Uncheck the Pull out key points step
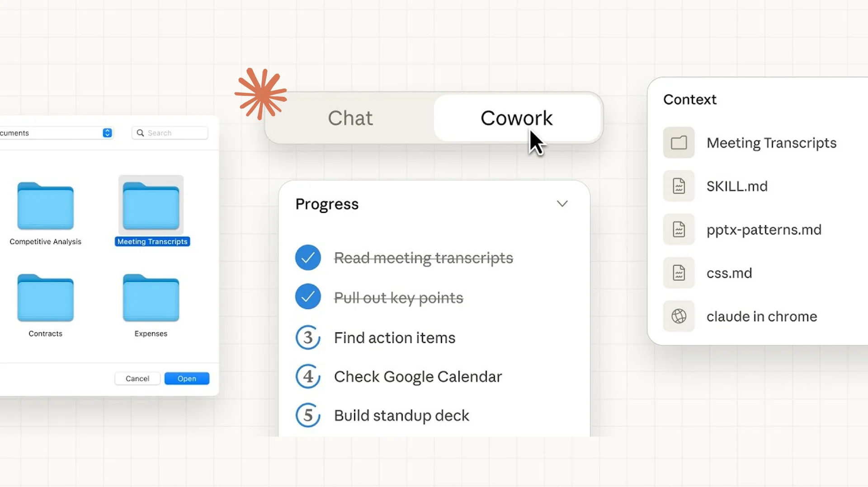Screen dimensions: 868x487 pos(308,297)
